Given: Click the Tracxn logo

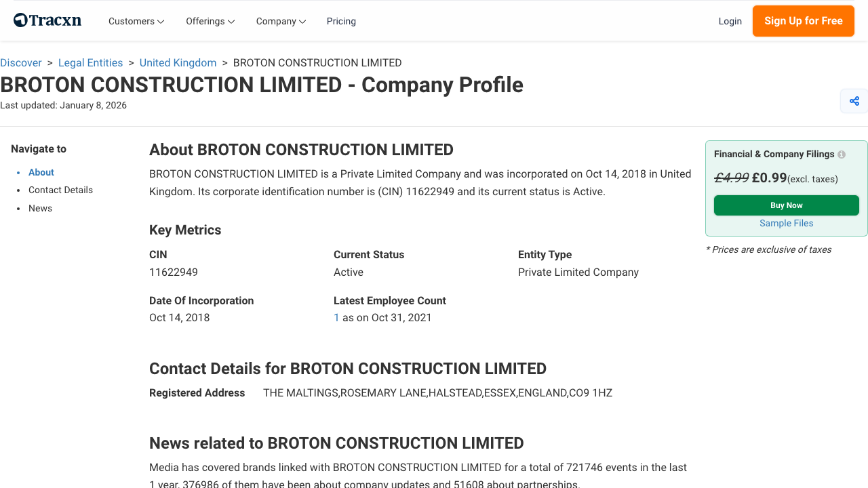Looking at the screenshot, I should [47, 20].
